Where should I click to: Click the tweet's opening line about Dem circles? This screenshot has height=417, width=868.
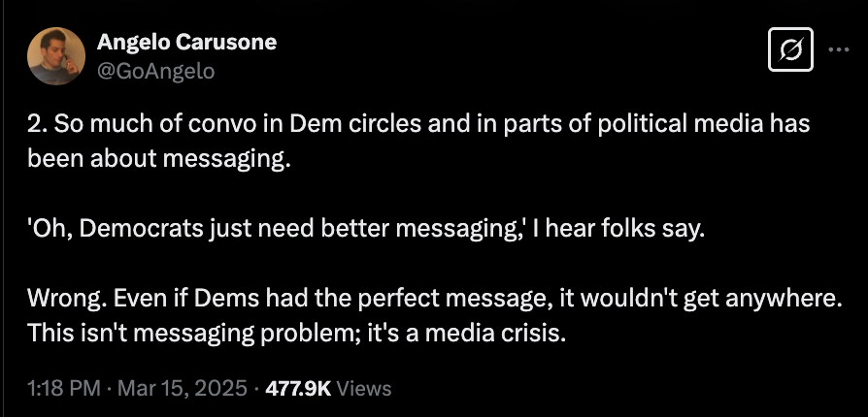[418, 124]
